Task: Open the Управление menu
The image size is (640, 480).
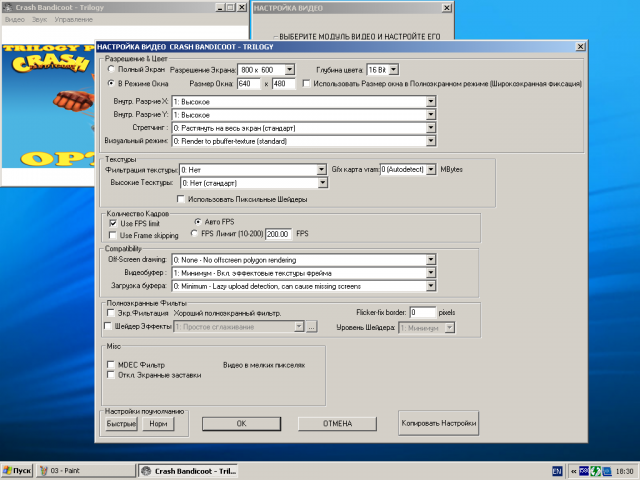Action: pyautogui.click(x=73, y=19)
